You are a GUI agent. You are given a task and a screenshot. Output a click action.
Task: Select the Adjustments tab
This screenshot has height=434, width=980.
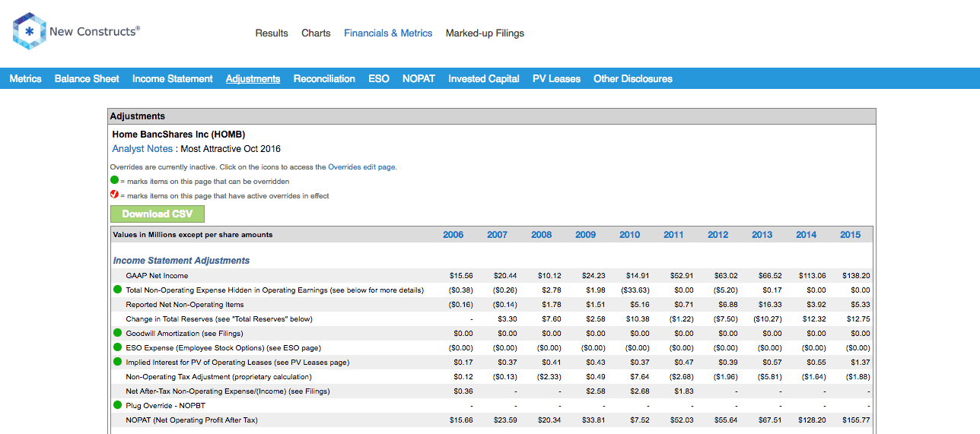pos(253,78)
